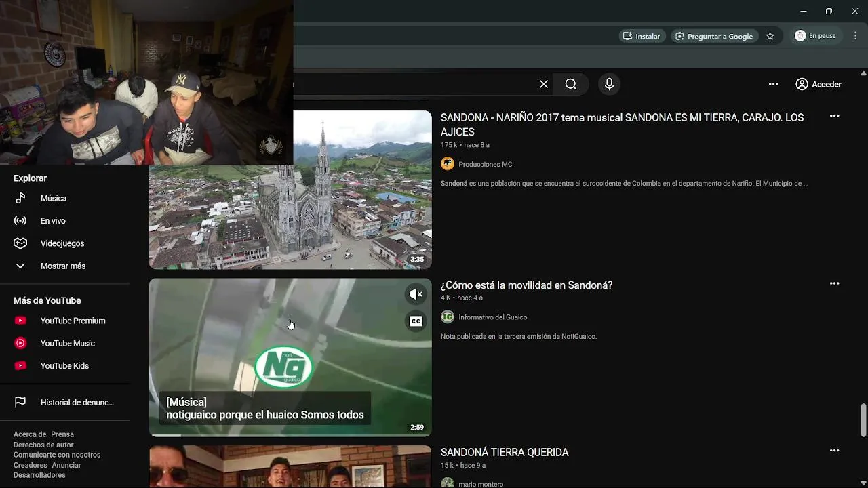Image resolution: width=868 pixels, height=488 pixels.
Task: Click the Música note icon
Action: [x=20, y=198]
